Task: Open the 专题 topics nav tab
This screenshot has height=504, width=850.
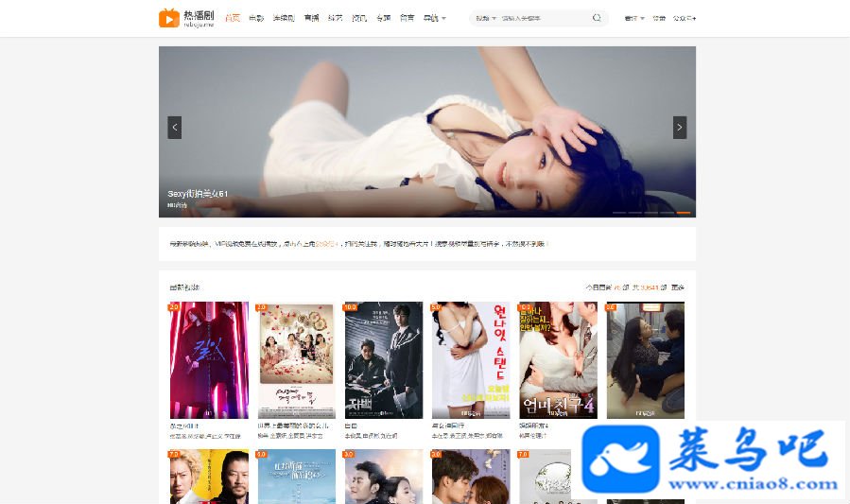Action: [383, 18]
